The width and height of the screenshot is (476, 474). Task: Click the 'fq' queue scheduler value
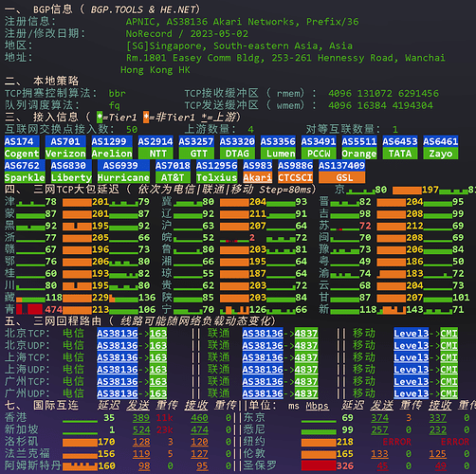[114, 105]
